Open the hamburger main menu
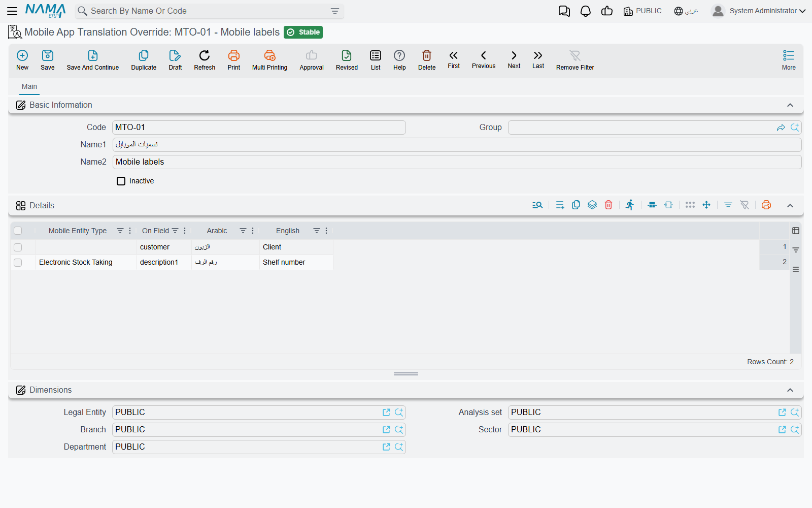The image size is (812, 508). tap(12, 11)
